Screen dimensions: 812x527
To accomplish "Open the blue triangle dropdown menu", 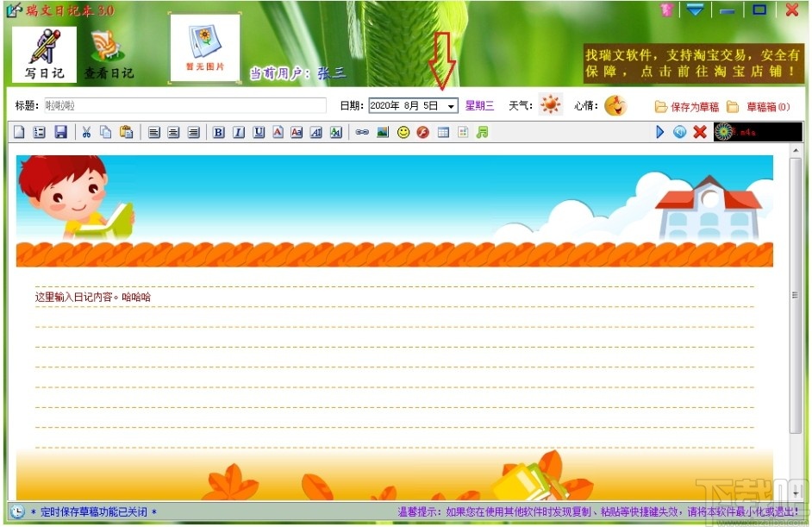I will click(695, 9).
